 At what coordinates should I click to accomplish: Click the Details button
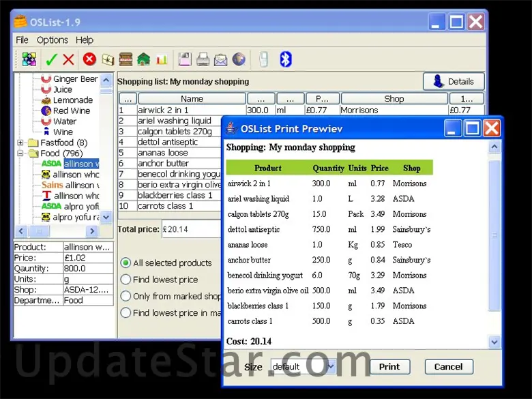(x=454, y=81)
